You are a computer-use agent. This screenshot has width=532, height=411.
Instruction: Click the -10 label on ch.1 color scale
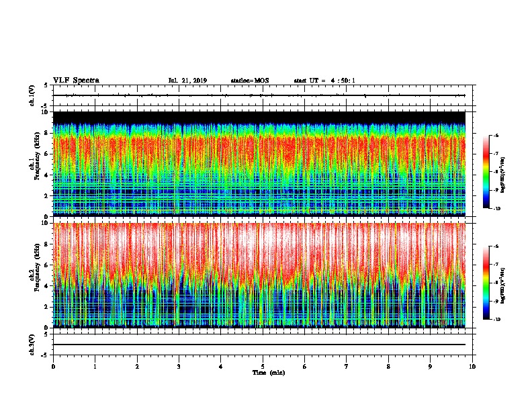click(496, 209)
